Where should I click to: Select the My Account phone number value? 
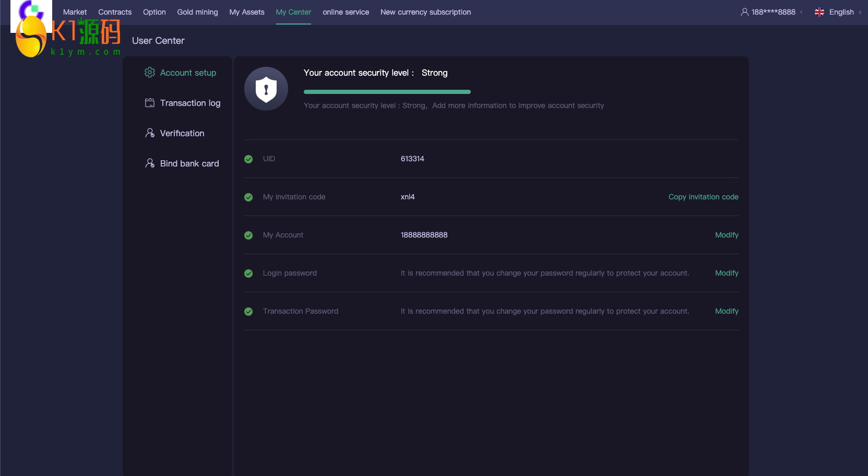click(x=424, y=235)
